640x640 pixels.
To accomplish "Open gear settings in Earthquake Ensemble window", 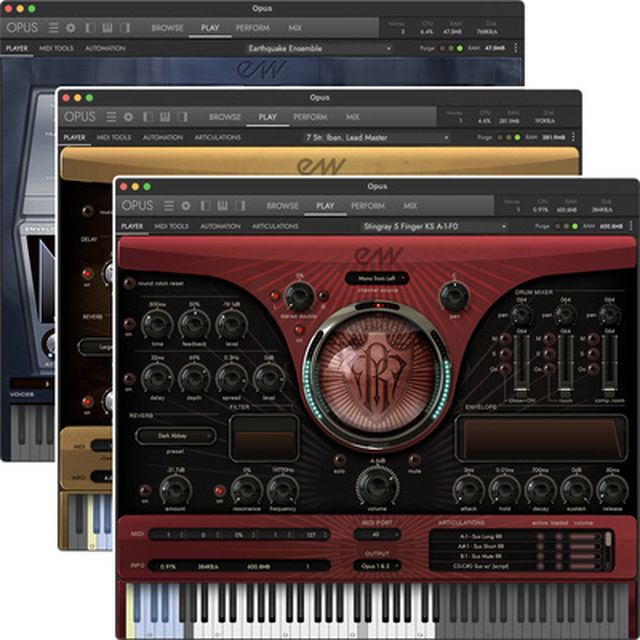I will tap(71, 28).
